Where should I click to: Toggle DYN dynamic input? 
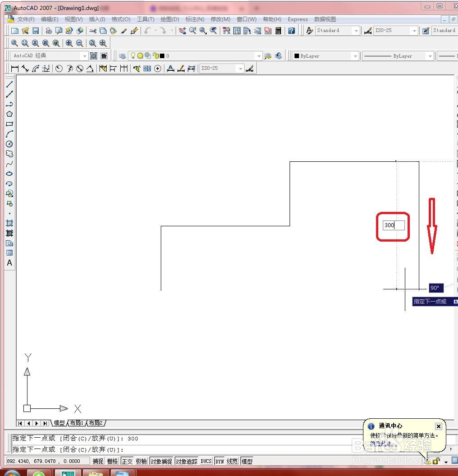pos(220,461)
